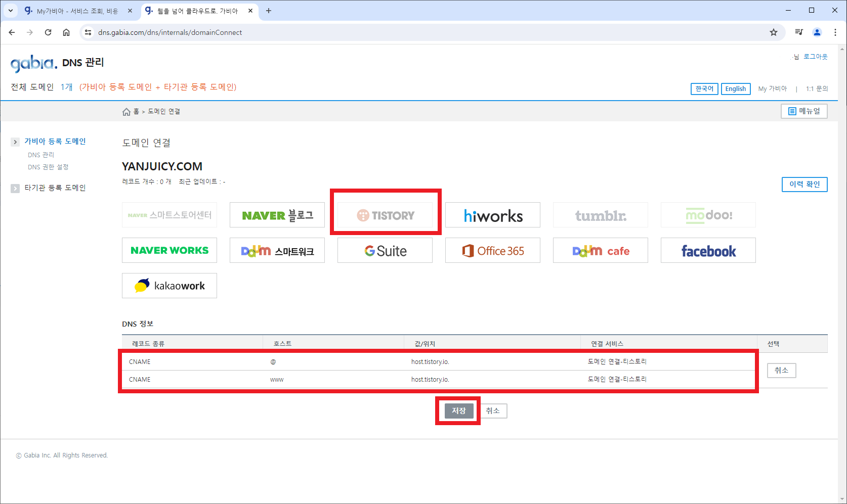
Task: Select tumblr service
Action: tap(601, 215)
